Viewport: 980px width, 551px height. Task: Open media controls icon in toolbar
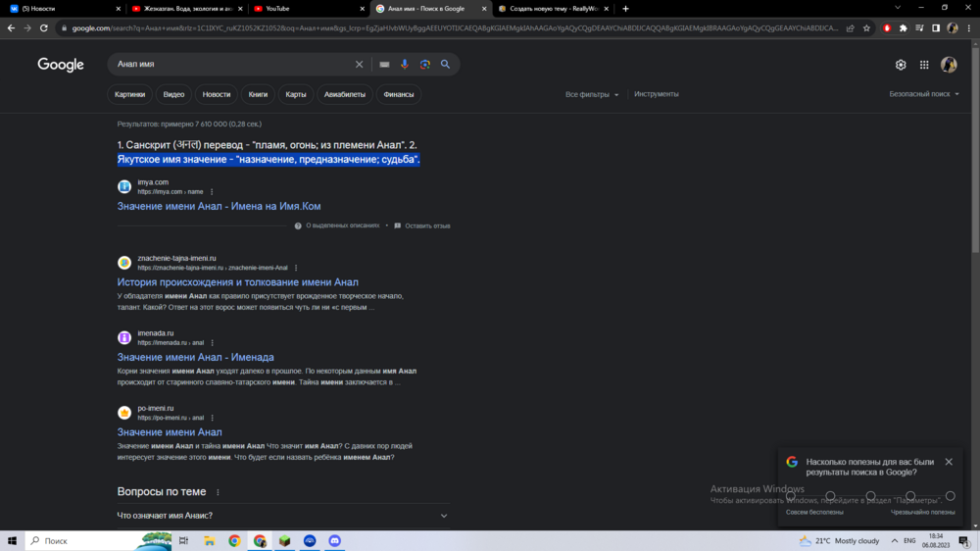919,28
